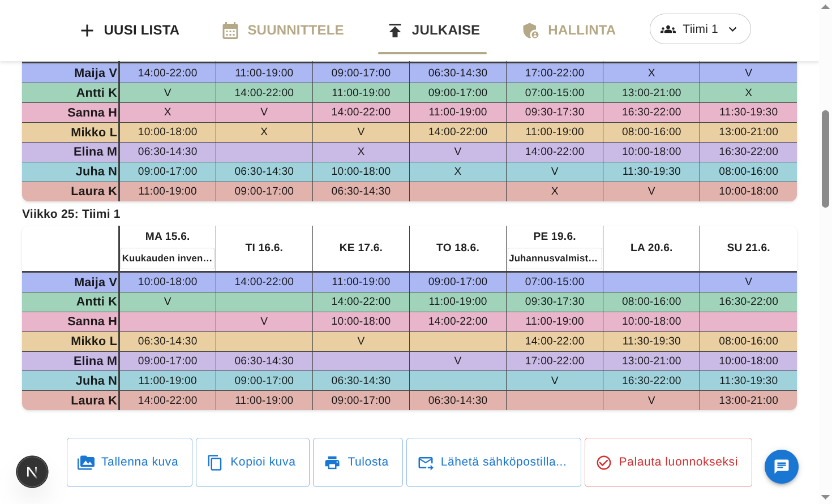Click the Juhannusvalmist... note under PE 19.6.
Image resolution: width=832 pixels, height=504 pixels.
pos(555,259)
